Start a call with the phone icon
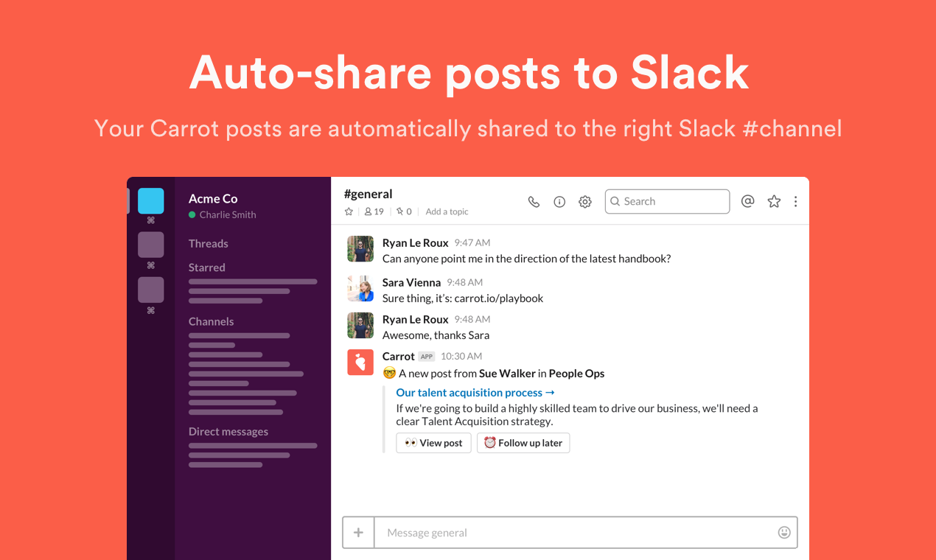Screen dimensions: 936x560 (534, 202)
